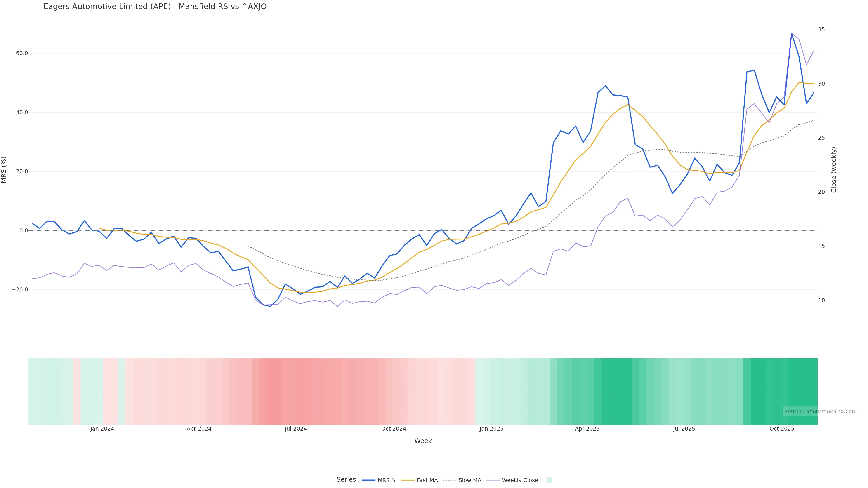Viewport: 868px width, 488px height.
Task: Open the sharemaestro.com source link
Action: [x=820, y=411]
